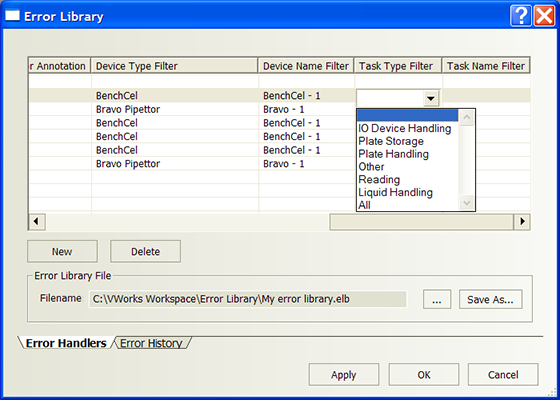Image resolution: width=560 pixels, height=400 pixels.
Task: Click Save As... button
Action: click(490, 299)
